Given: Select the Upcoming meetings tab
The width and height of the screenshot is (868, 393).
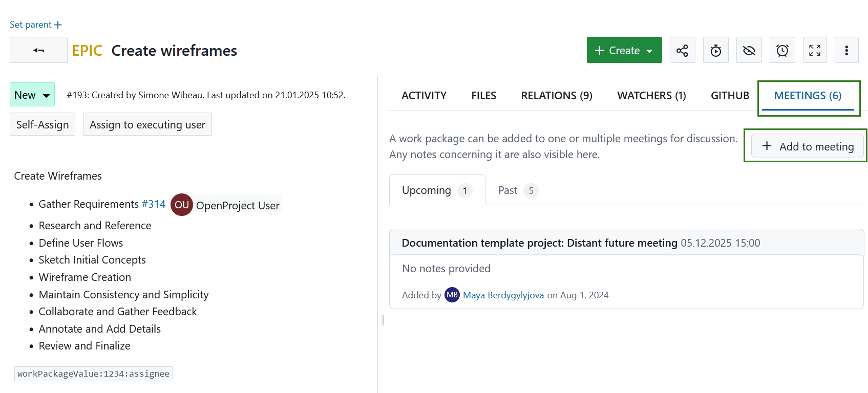Looking at the screenshot, I should [436, 190].
